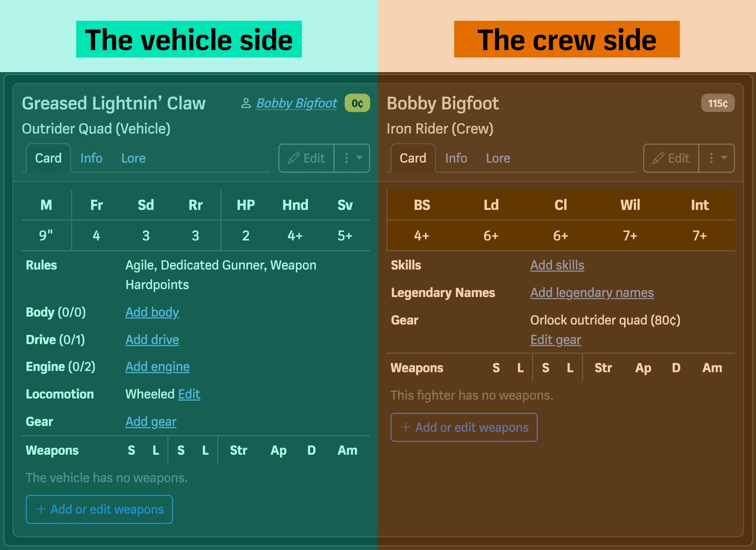Click the 115¢ cost badge on crew

(x=717, y=103)
